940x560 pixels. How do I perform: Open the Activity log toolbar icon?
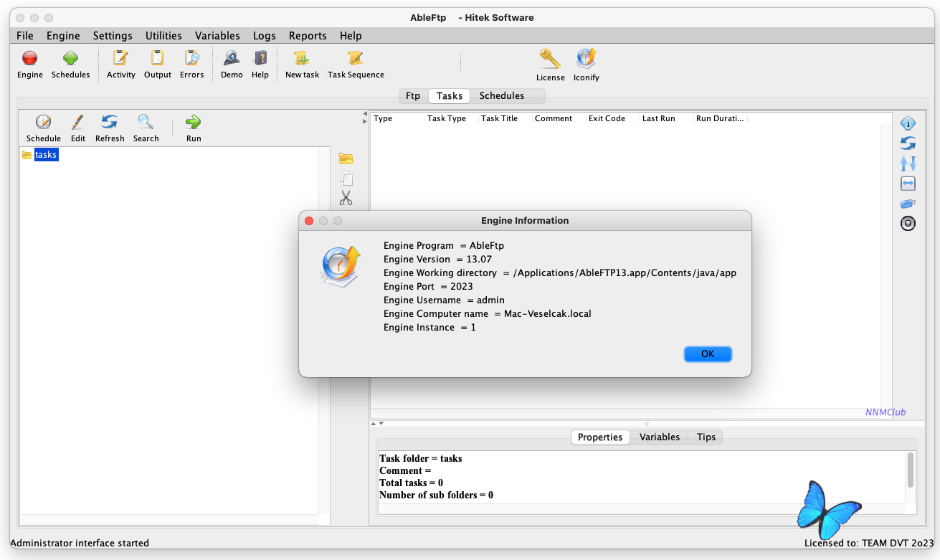pos(120,59)
